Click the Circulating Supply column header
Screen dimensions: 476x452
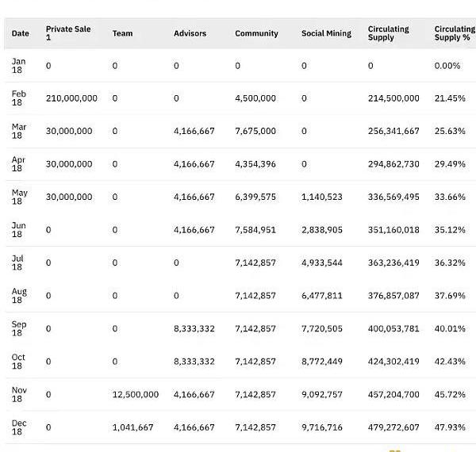pyautogui.click(x=389, y=33)
